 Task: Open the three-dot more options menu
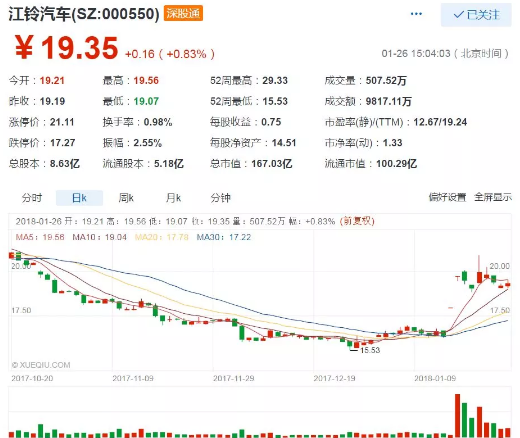416,14
